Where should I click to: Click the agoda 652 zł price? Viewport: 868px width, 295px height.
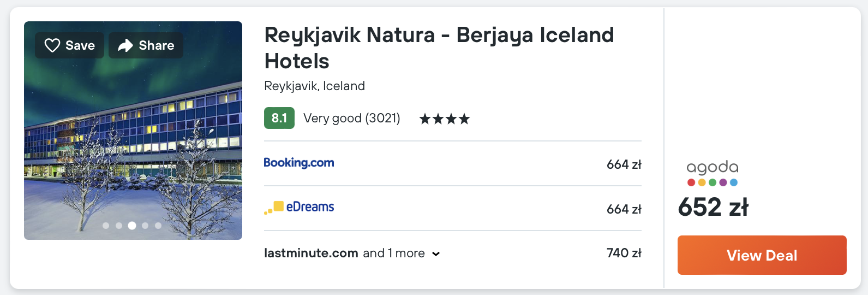tap(713, 208)
